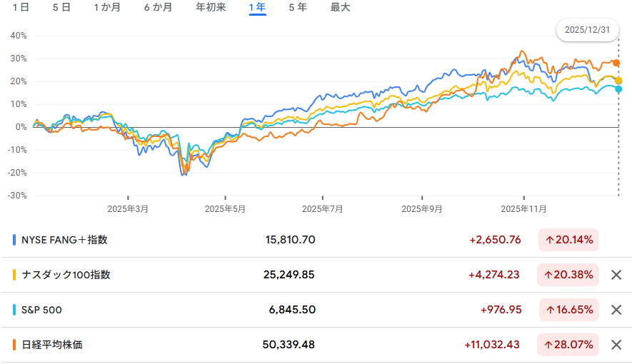Click the 20.14% change badge

[x=568, y=240]
